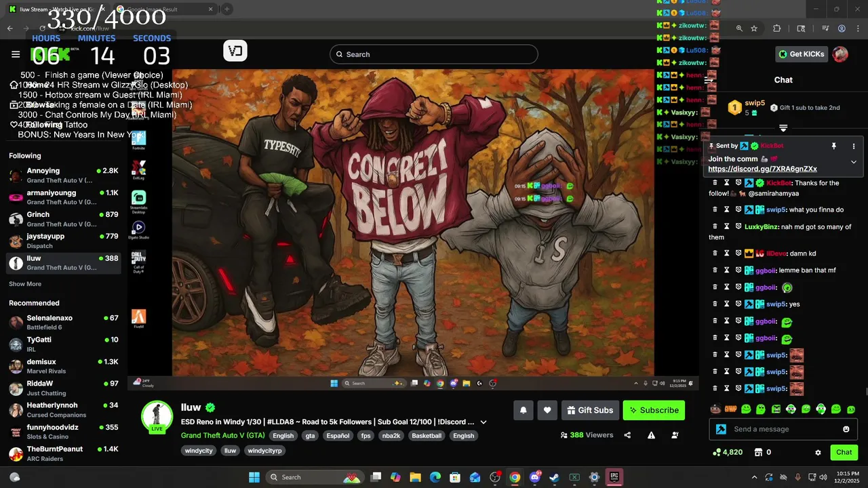
Task: Click ban shield icon on 'damn kd' message
Action: (x=738, y=253)
